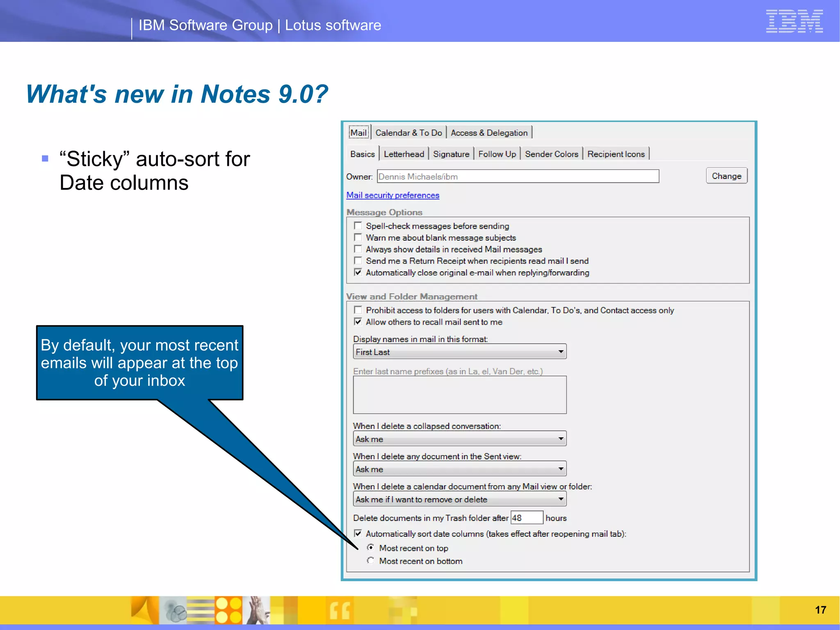840x630 pixels.
Task: Click the last name prefixes text box
Action: coord(460,395)
